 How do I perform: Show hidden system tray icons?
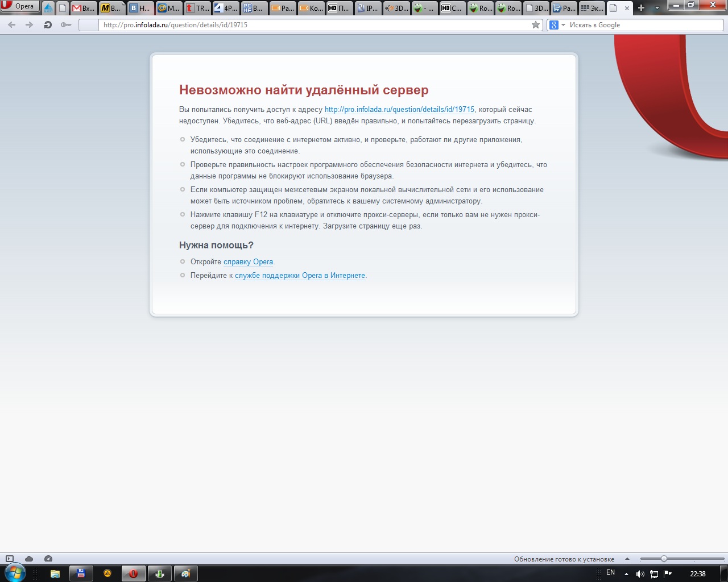coord(626,573)
